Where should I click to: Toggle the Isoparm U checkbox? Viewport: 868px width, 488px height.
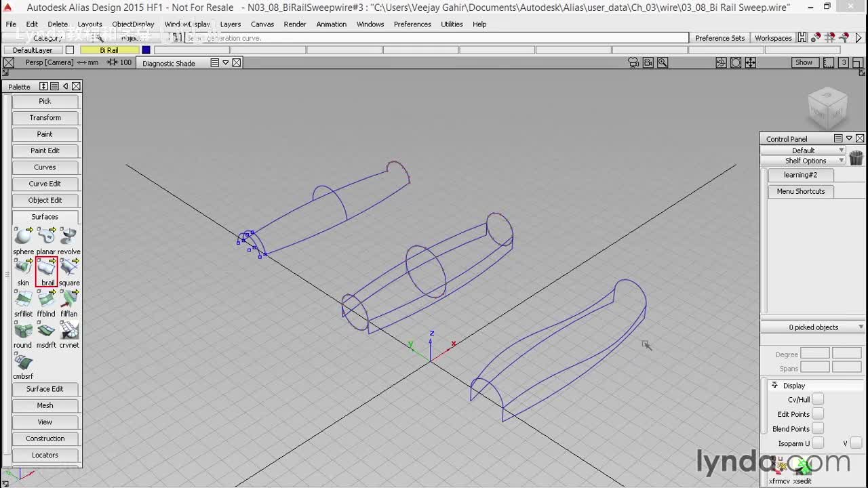coord(818,443)
